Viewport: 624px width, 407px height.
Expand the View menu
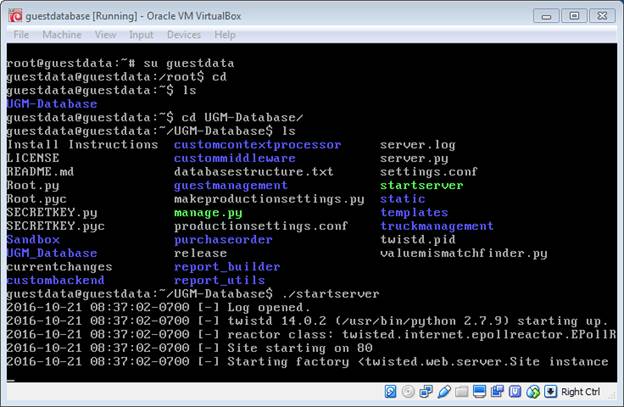pyautogui.click(x=106, y=35)
